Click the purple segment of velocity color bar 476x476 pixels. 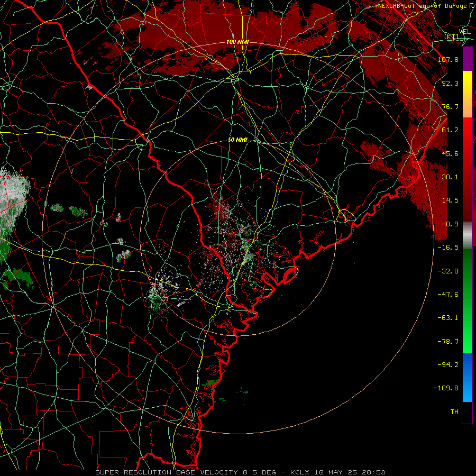[467, 59]
